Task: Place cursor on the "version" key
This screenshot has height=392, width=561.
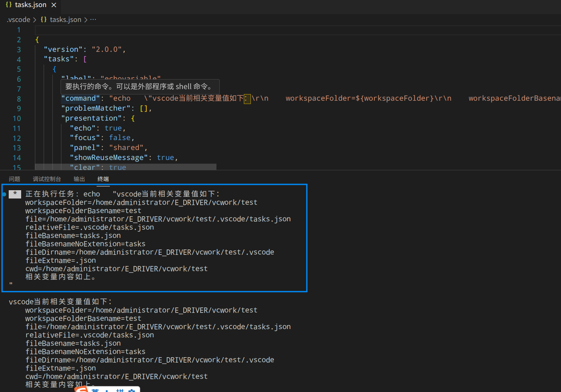Action: click(63, 49)
